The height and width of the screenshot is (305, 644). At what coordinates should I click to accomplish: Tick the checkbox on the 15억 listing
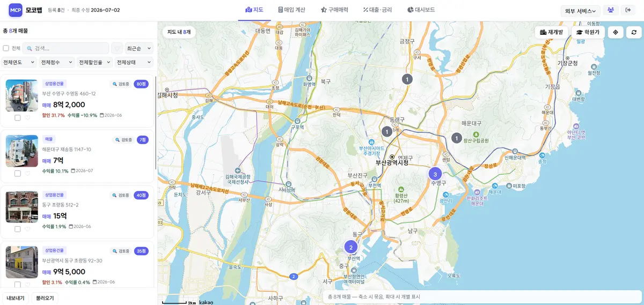[x=18, y=229]
